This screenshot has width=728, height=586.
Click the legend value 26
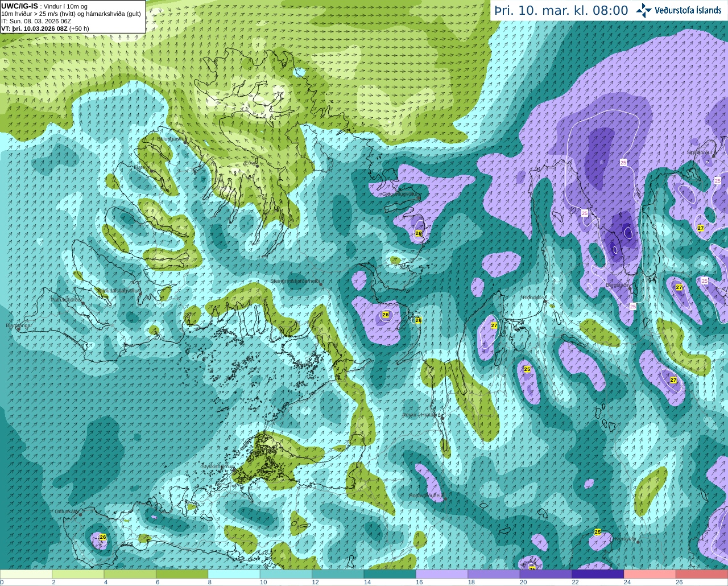[679, 583]
